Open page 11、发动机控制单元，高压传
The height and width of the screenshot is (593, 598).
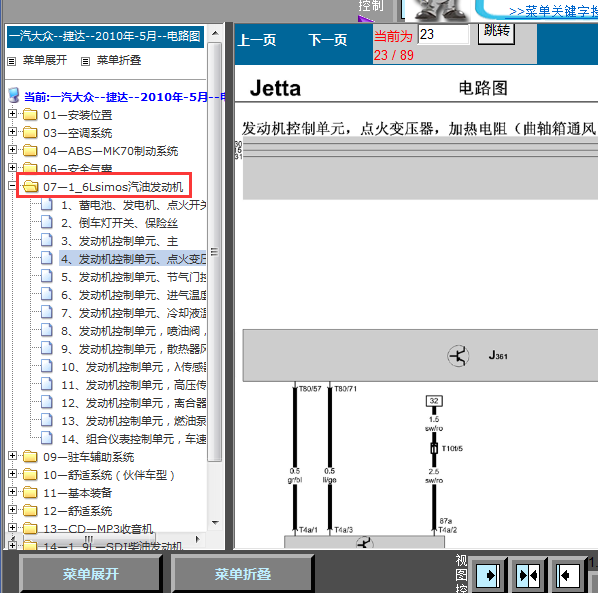point(133,385)
